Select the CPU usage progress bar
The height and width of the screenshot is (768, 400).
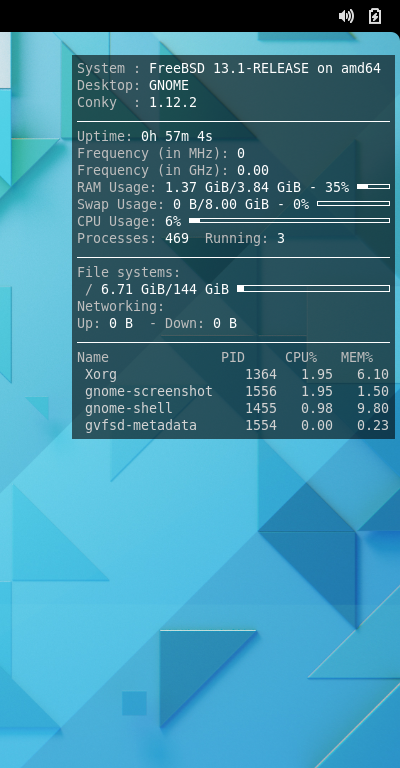289,221
